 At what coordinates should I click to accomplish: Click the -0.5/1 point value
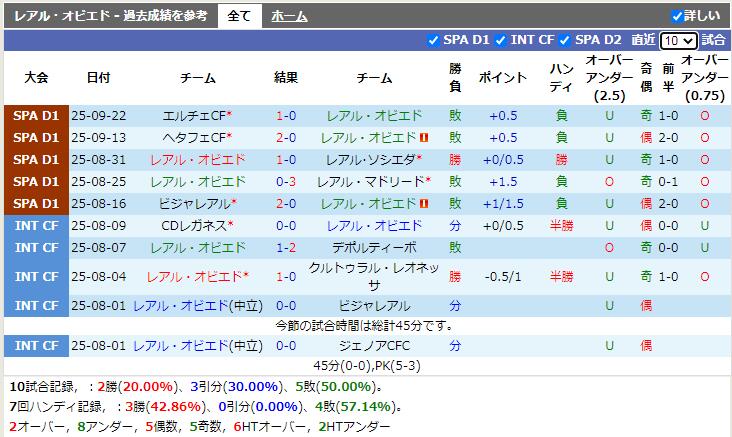503,276
